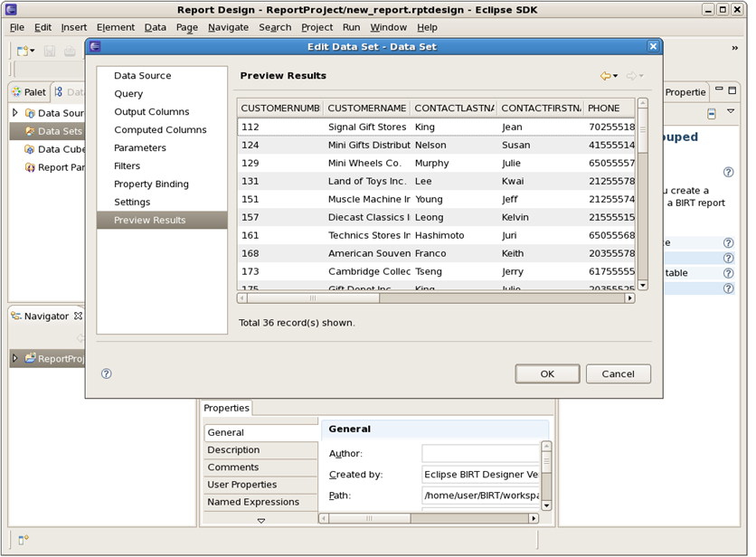Click the fast view icon in status bar
Screen dimensions: 756x557
point(24,540)
